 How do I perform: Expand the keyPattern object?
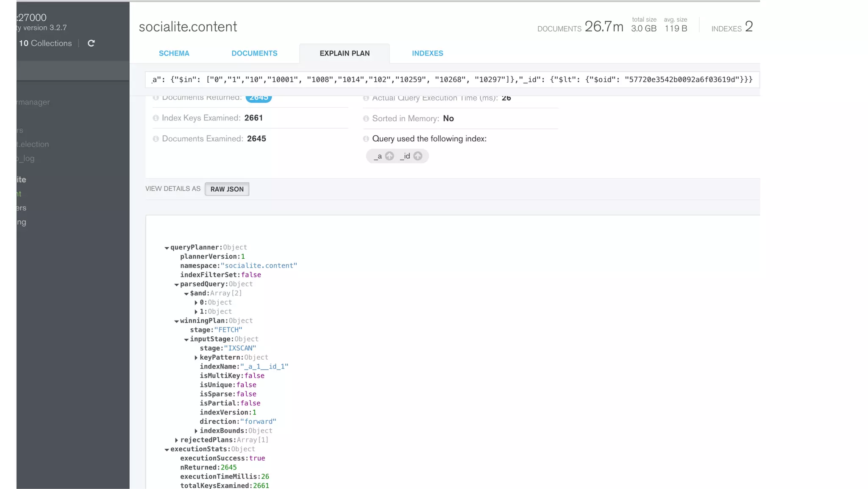coord(196,358)
